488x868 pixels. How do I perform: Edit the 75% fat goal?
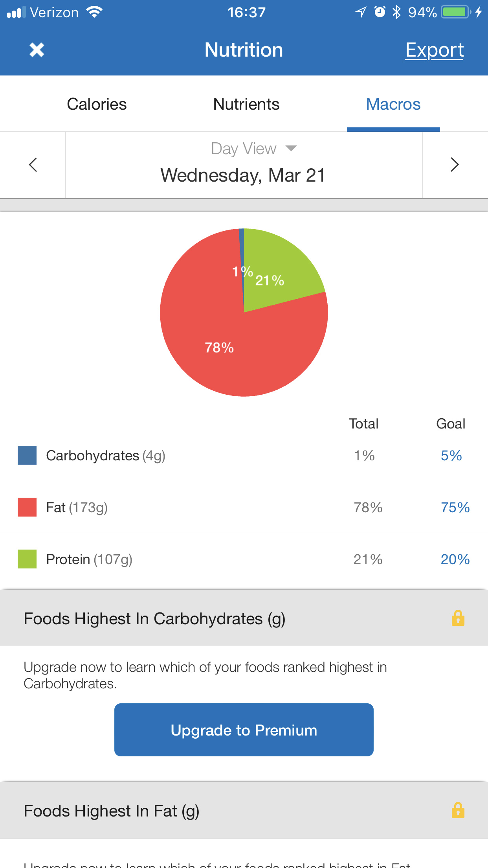tap(455, 507)
